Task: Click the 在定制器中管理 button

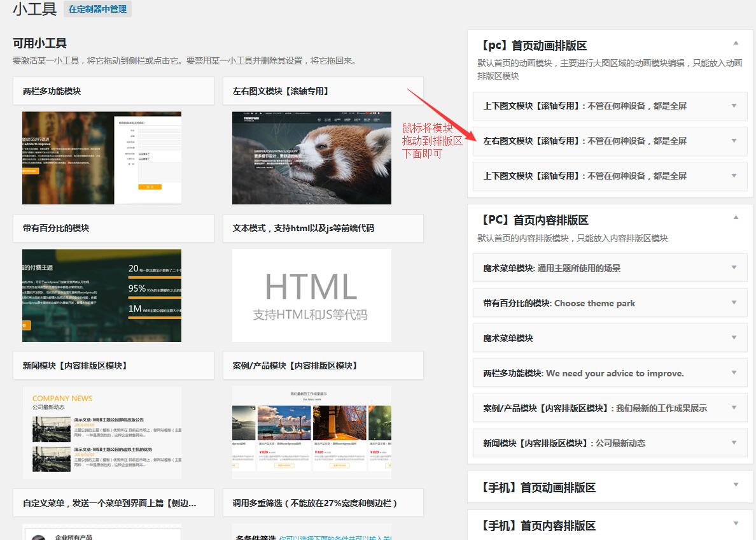Action: (97, 10)
